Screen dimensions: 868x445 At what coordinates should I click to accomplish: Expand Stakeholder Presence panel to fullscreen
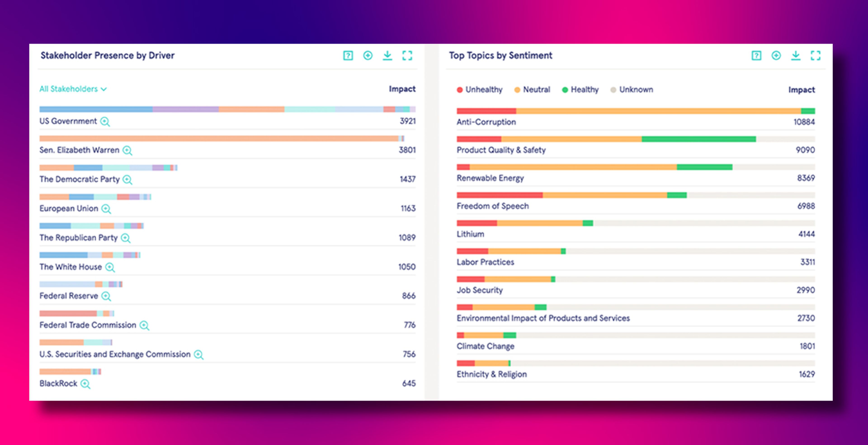[x=407, y=56]
